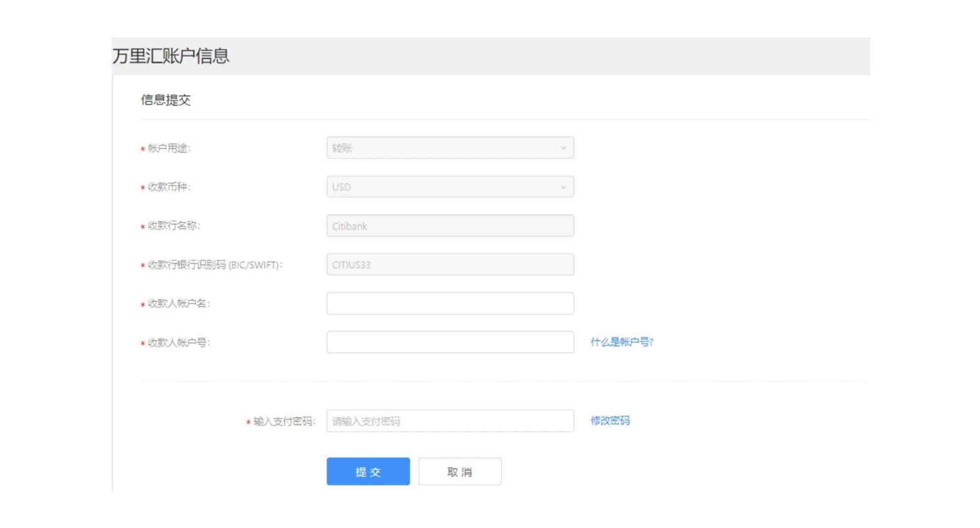Click the 万里汇账户信息 page title
Viewport: 980px width, 528px height.
pos(171,56)
